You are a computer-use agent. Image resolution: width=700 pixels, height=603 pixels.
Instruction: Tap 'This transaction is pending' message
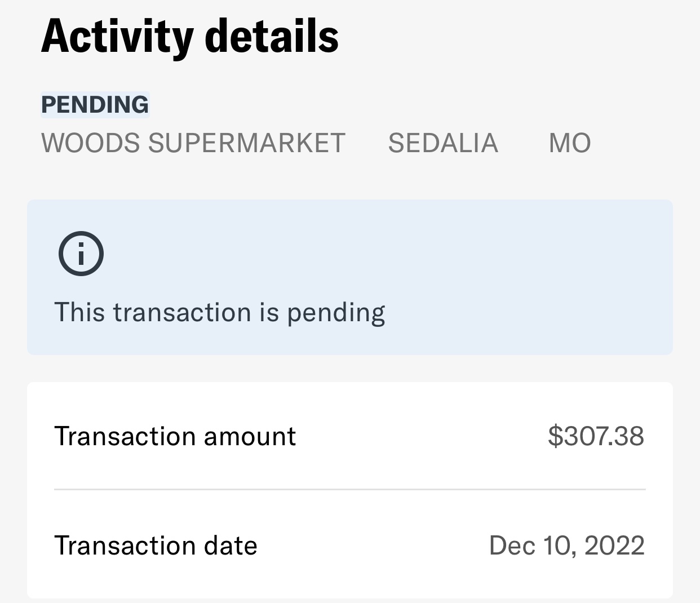coord(220,313)
